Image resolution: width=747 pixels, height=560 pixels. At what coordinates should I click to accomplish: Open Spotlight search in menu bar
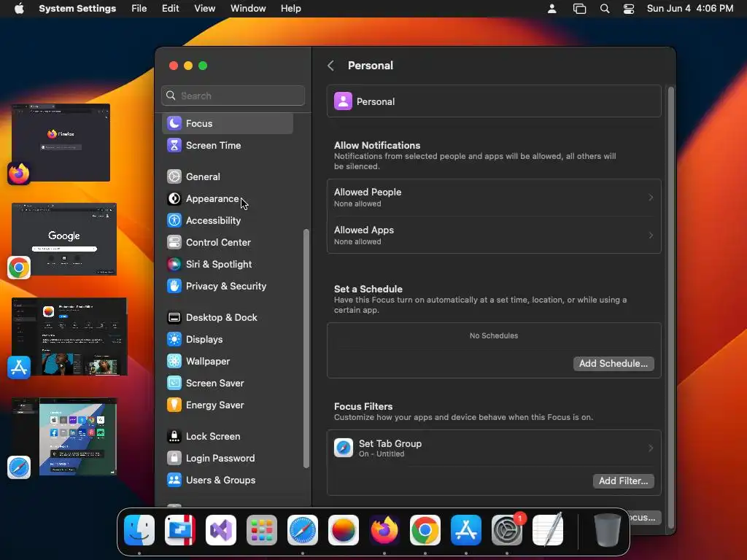tap(605, 9)
